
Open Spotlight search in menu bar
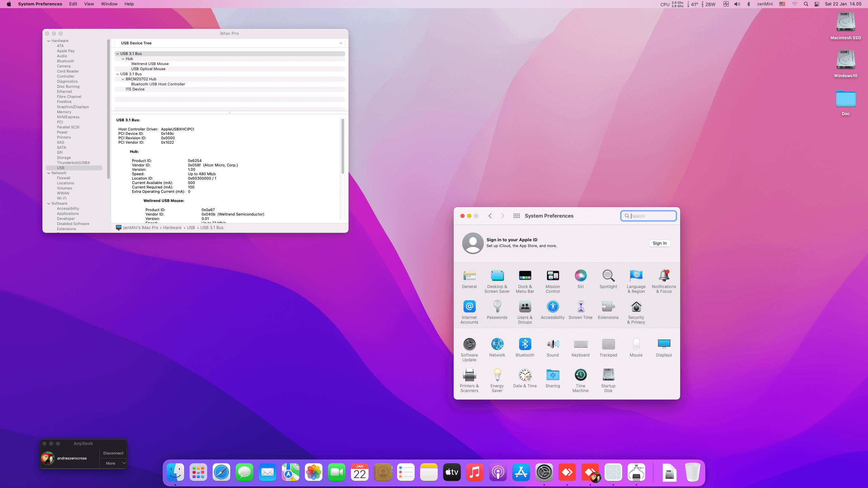pyautogui.click(x=806, y=4)
